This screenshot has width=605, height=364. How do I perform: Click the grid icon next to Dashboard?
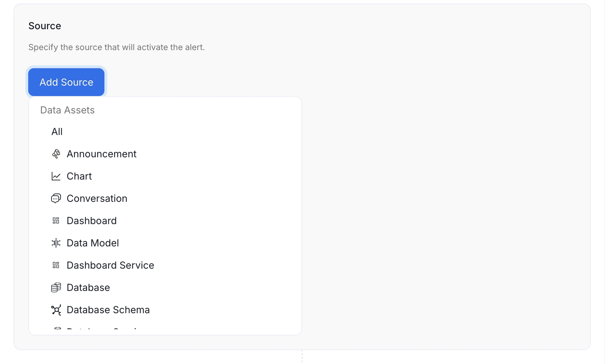pos(56,221)
